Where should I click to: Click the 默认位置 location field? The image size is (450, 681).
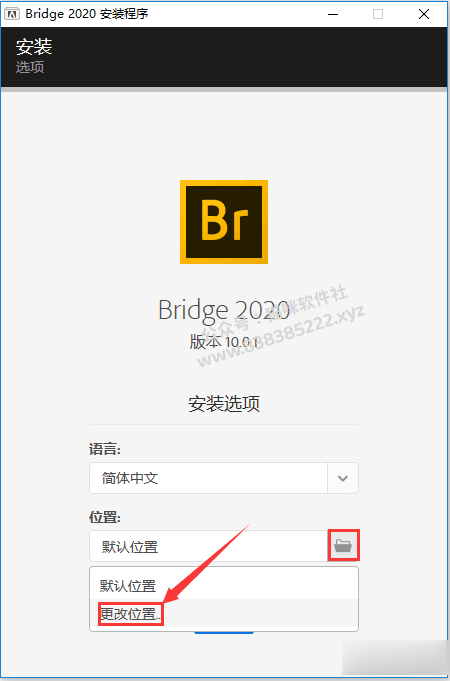(x=208, y=546)
